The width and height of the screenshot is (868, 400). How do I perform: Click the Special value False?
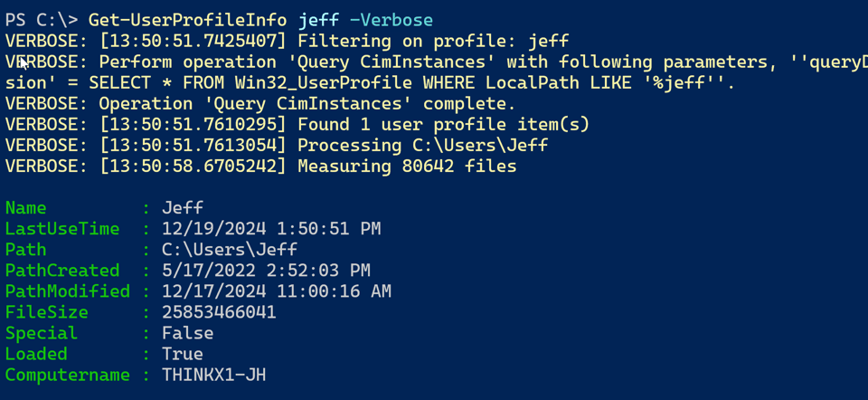pos(188,333)
